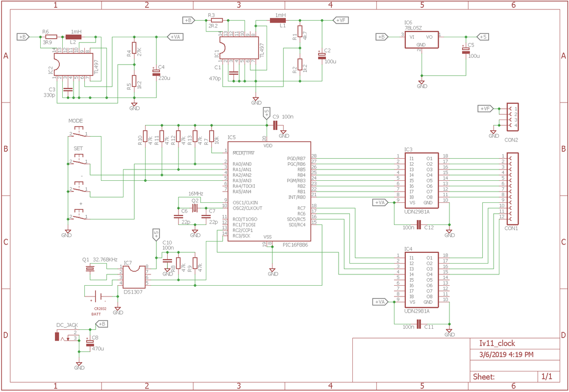This screenshot has height=392, width=569.
Task: Select the 10k resistor value
Action: (217, 140)
